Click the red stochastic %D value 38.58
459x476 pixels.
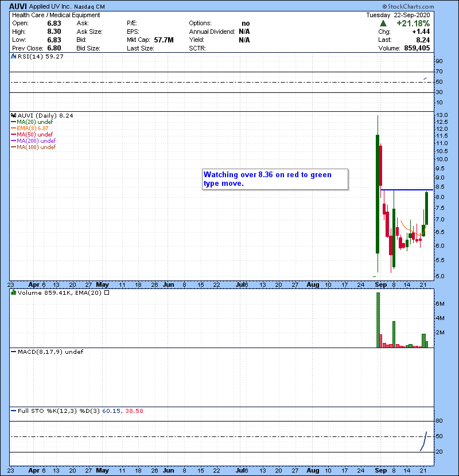click(x=134, y=411)
